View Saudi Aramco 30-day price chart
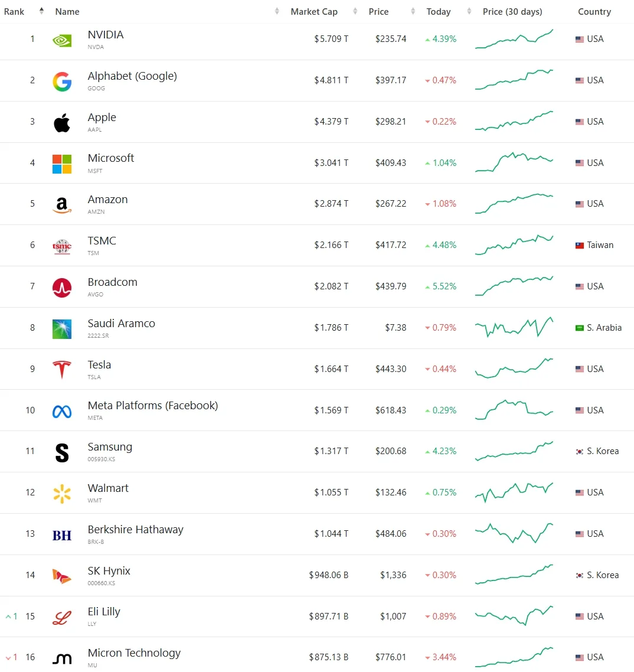 coord(514,327)
